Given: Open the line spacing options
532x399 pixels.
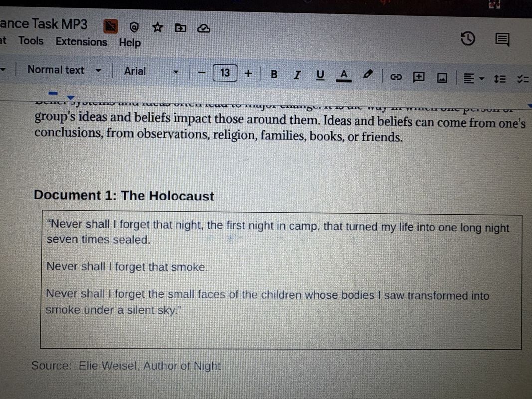Looking at the screenshot, I should pos(500,79).
